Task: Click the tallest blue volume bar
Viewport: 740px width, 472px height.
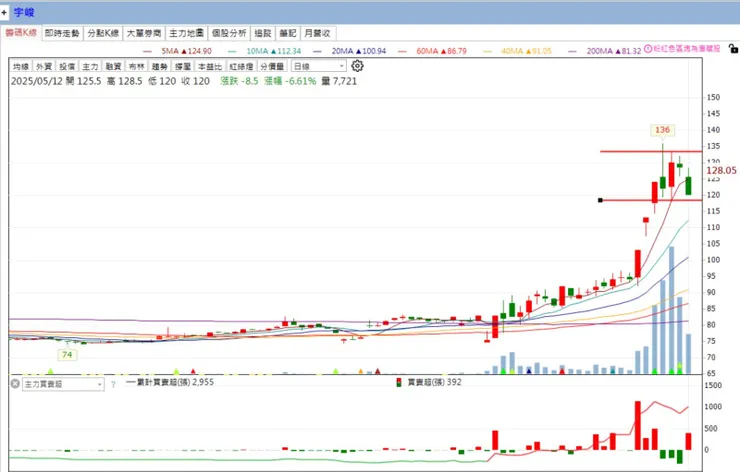Action: click(x=671, y=310)
